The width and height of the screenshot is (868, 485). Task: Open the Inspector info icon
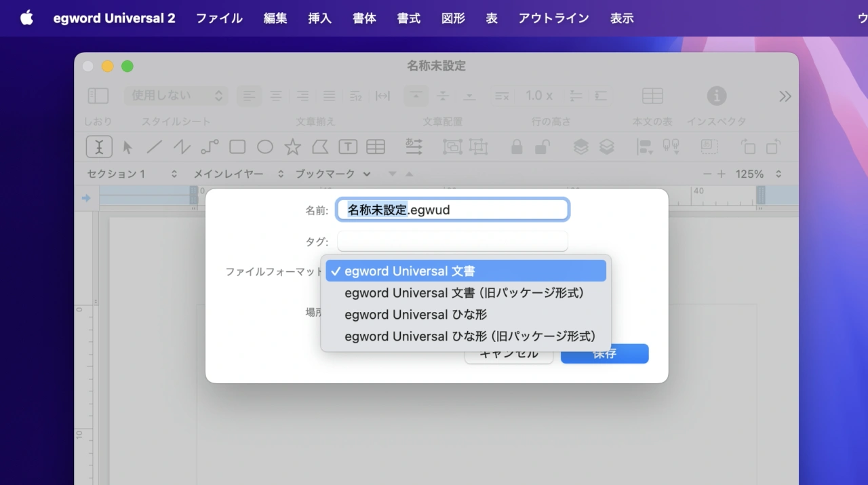click(x=716, y=96)
